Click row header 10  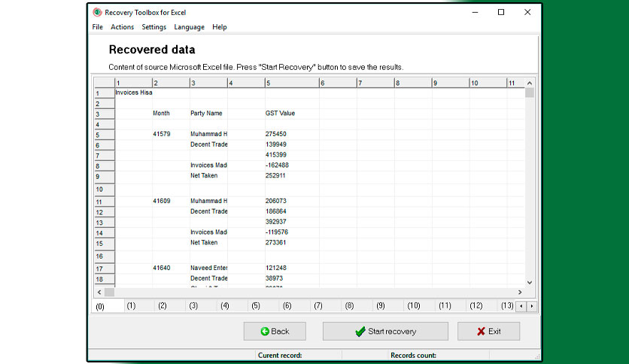click(x=105, y=190)
